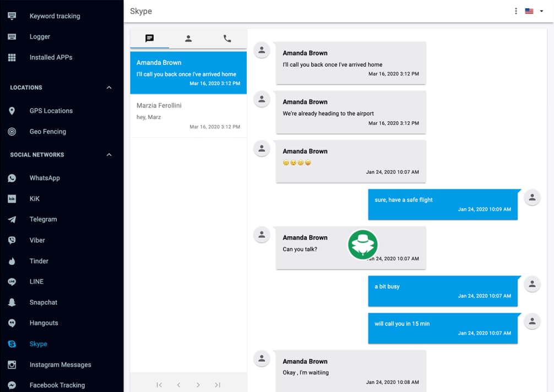Open Snapchat monitoring
The height and width of the screenshot is (392, 554).
42,302
